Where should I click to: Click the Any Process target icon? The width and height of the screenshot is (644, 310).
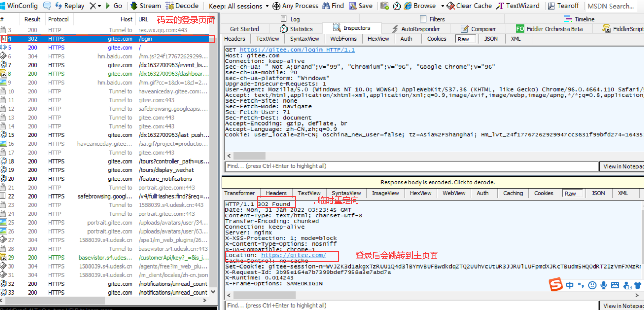pos(276,6)
